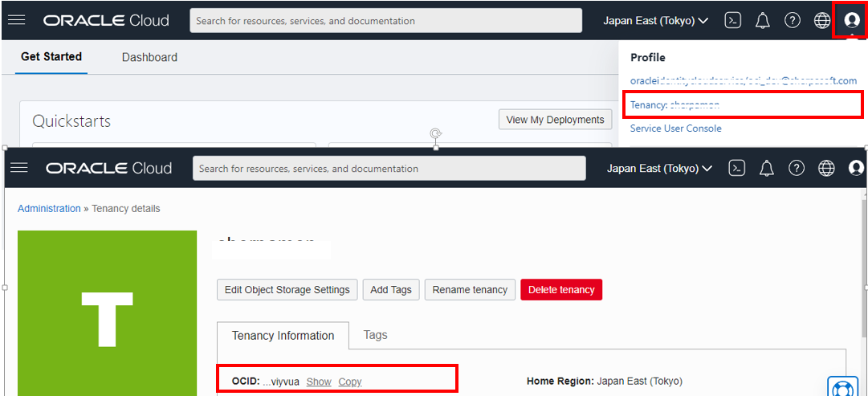This screenshot has height=396, width=868.
Task: Click Quickstarts heading text
Action: click(71, 120)
